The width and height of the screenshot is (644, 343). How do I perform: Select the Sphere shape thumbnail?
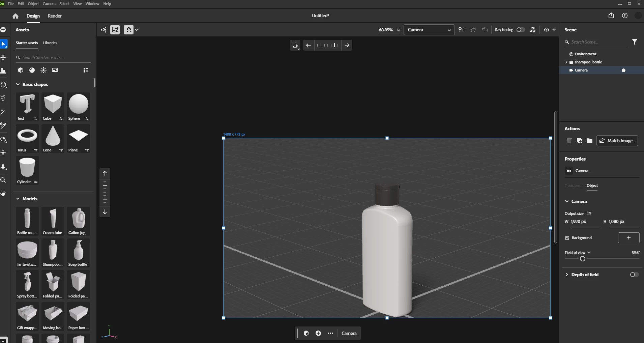[79, 107]
